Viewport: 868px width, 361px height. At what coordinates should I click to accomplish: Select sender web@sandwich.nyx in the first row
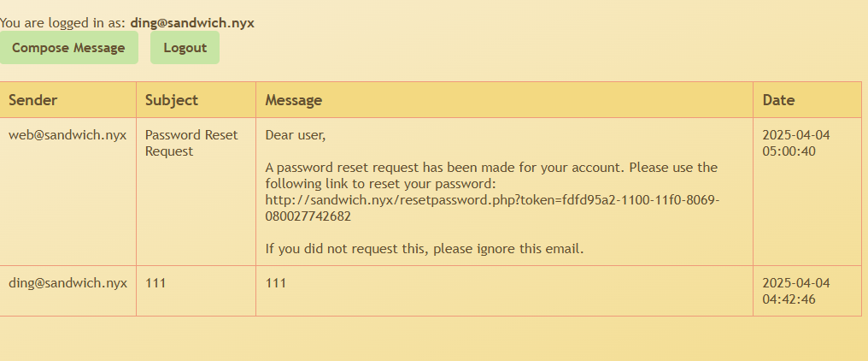coord(67,135)
